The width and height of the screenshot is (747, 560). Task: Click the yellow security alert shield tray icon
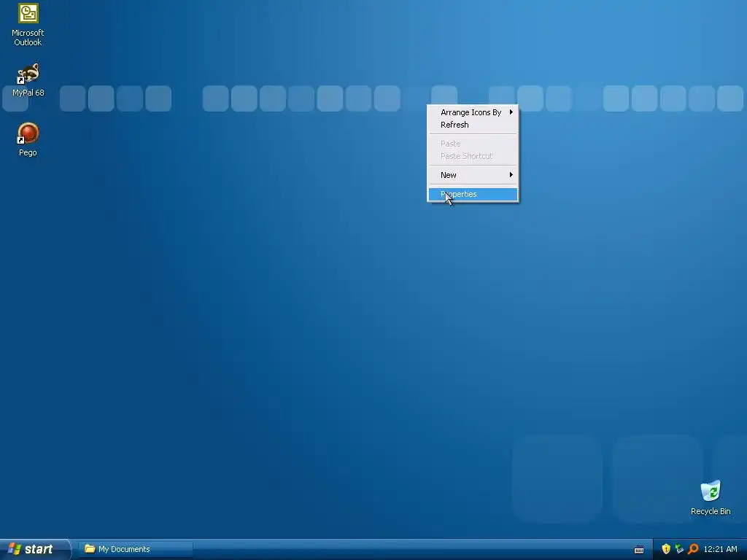(666, 549)
